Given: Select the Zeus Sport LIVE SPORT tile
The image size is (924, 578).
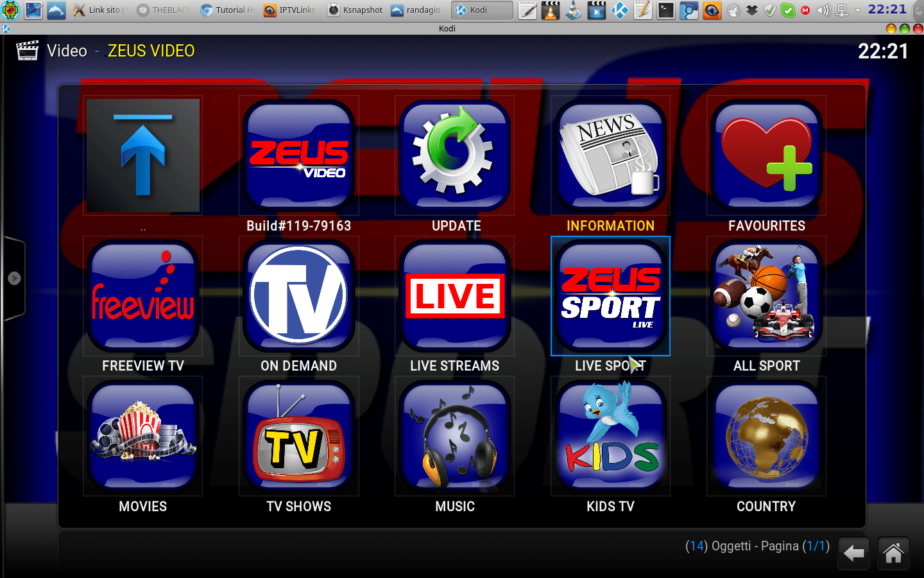Looking at the screenshot, I should pyautogui.click(x=611, y=296).
